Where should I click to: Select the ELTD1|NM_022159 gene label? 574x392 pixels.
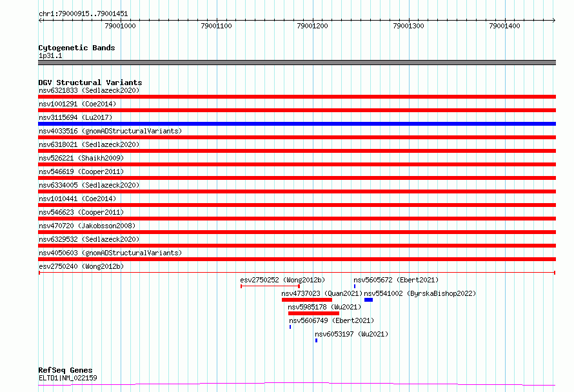68,378
